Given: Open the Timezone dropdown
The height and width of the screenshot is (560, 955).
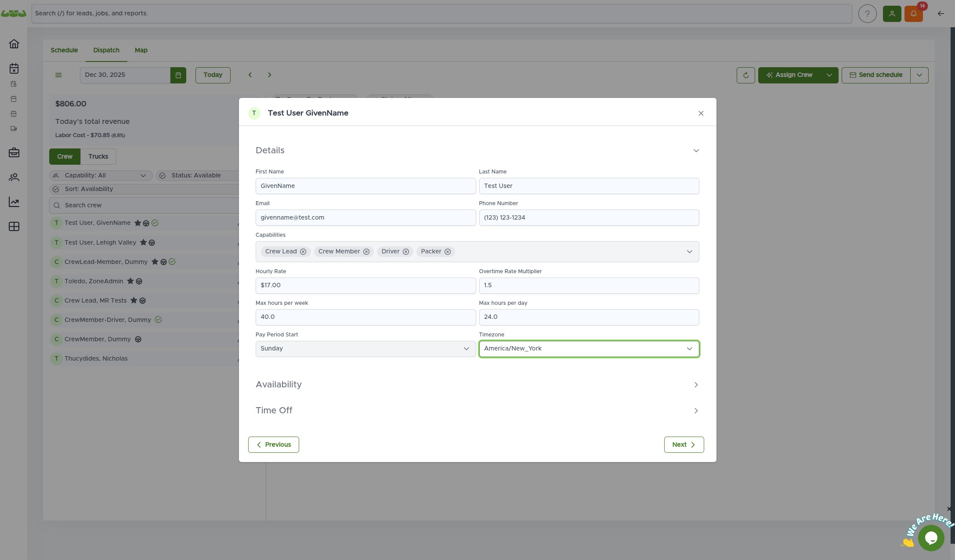Looking at the screenshot, I should click(589, 349).
